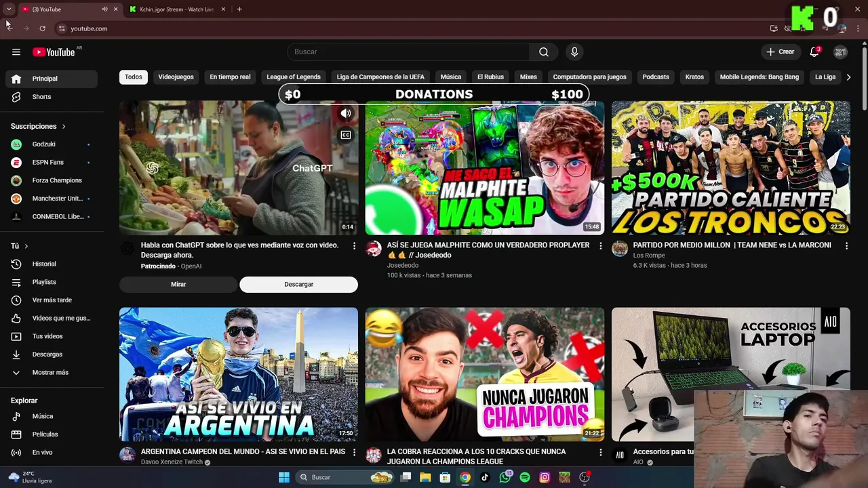Open the Josedeodo channel link
The height and width of the screenshot is (488, 868).
tap(403, 266)
